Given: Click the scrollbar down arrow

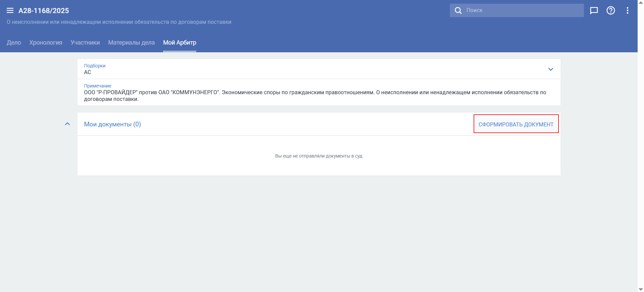Looking at the screenshot, I should [641, 289].
